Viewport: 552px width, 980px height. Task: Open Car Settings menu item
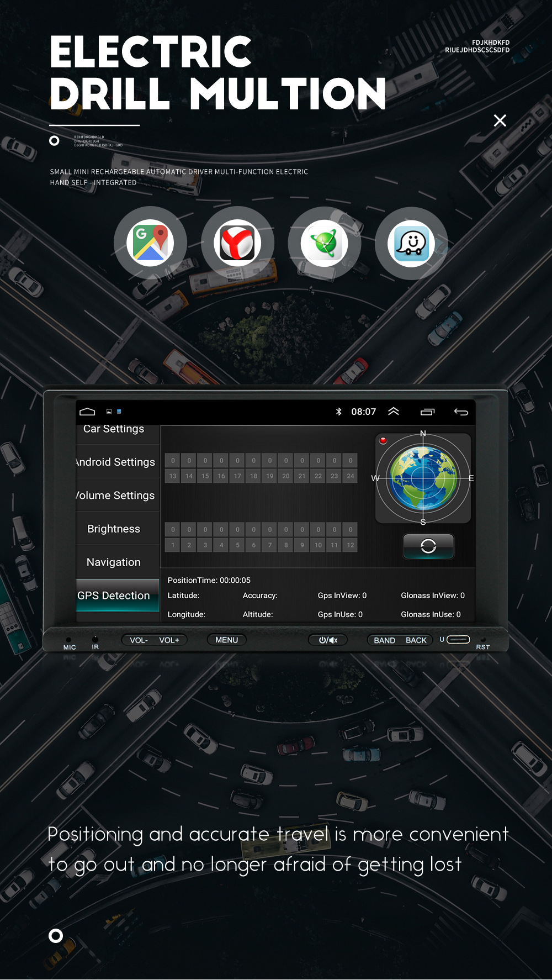coord(114,429)
